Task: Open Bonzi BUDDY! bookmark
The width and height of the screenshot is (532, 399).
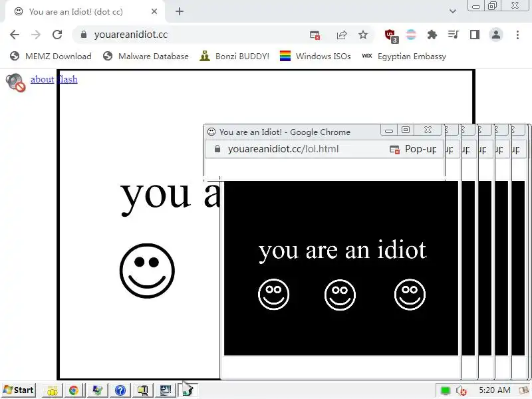Action: coord(235,57)
